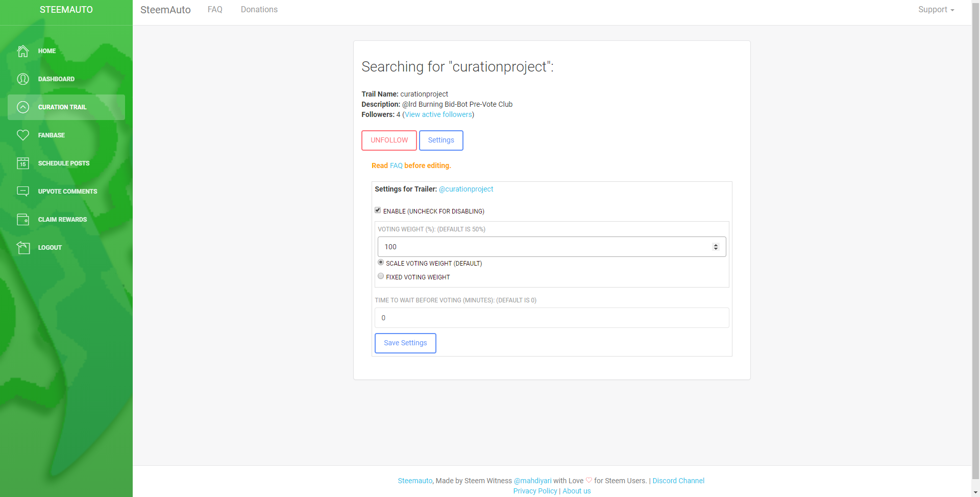Uncheck the Enable trailer checkbox

click(x=378, y=210)
